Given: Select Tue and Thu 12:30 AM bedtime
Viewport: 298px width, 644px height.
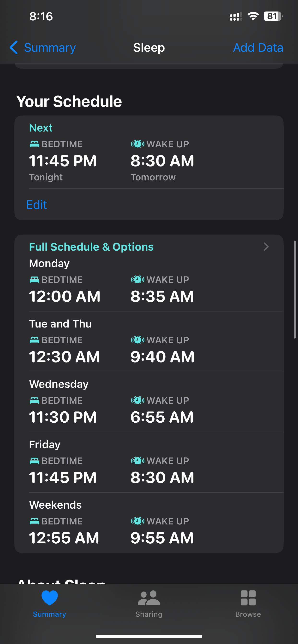Looking at the screenshot, I should click(64, 356).
